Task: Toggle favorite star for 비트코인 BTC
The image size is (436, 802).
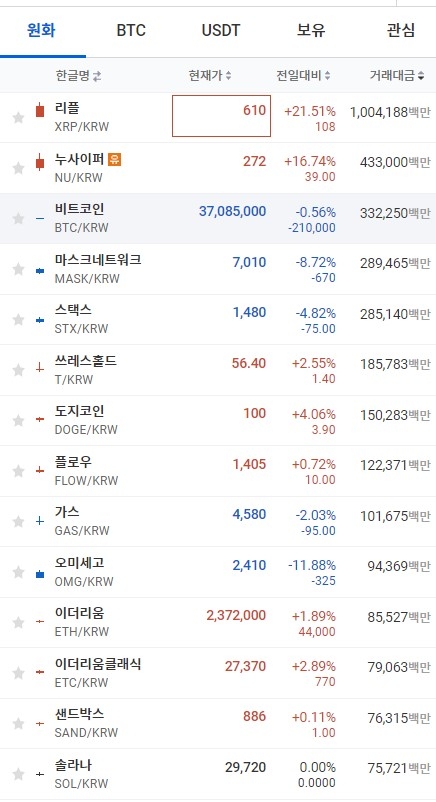Action: point(18,219)
